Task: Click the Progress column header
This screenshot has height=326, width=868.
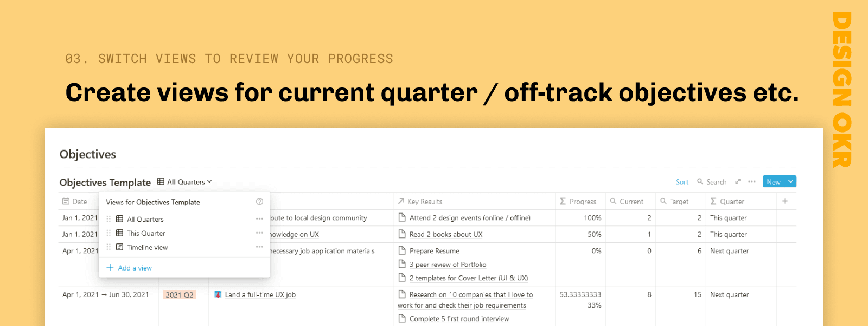Action: point(582,202)
